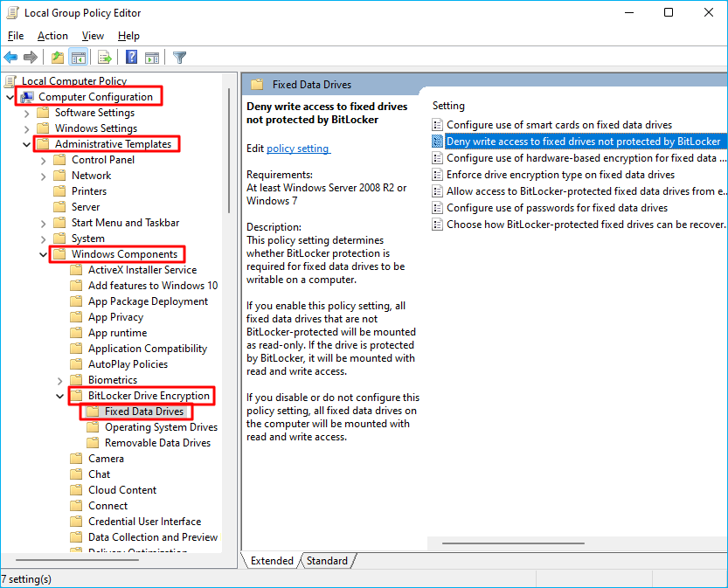This screenshot has height=588, width=728.
Task: Collapse the BitLocker Drive Encryption node
Action: click(59, 396)
